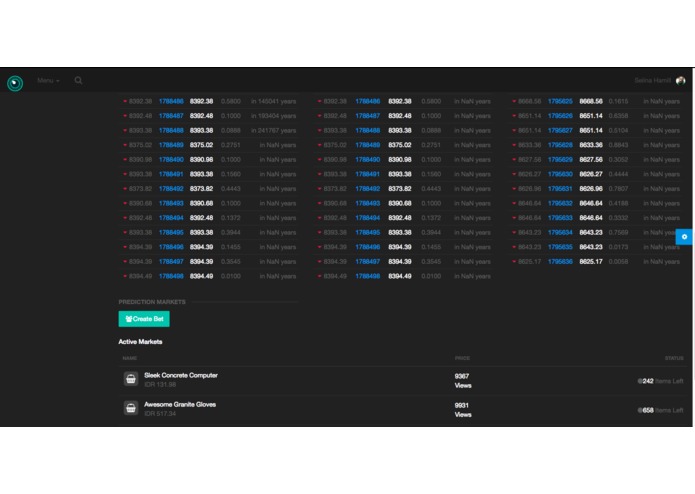Open link 1795633
The height and width of the screenshot is (494, 695).
[x=560, y=218]
